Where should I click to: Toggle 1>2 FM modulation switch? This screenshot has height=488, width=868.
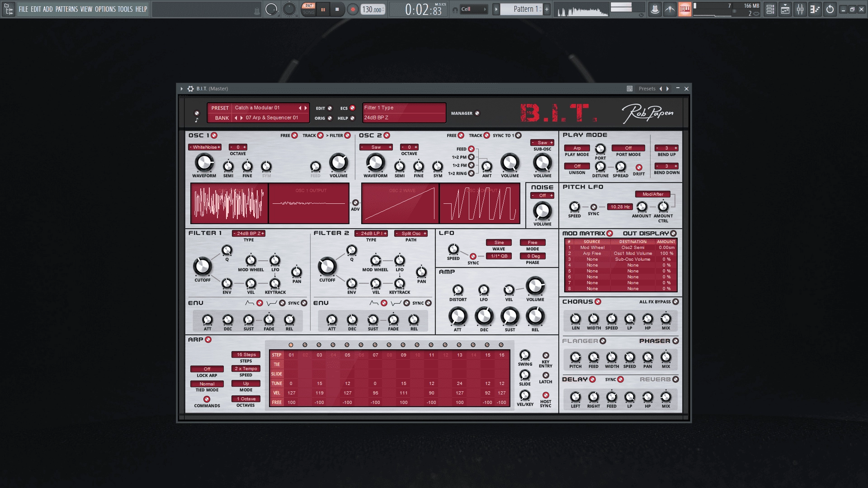point(471,165)
